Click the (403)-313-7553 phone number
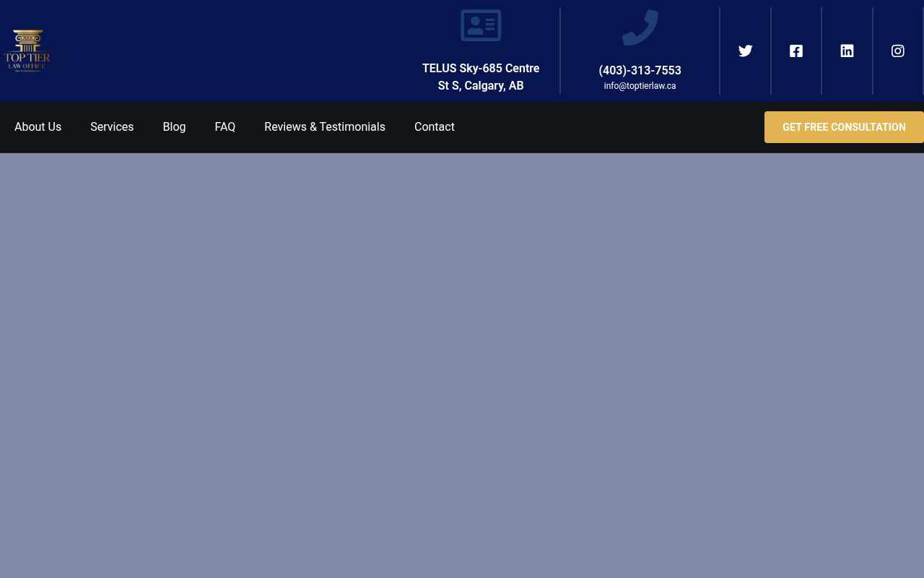Image resolution: width=924 pixels, height=578 pixels. 640,70
